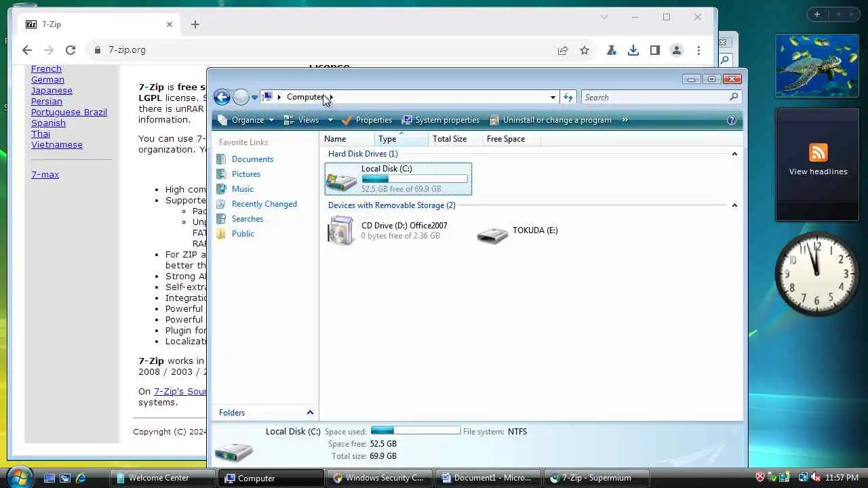Open the French language link
868x488 pixels.
(x=46, y=69)
